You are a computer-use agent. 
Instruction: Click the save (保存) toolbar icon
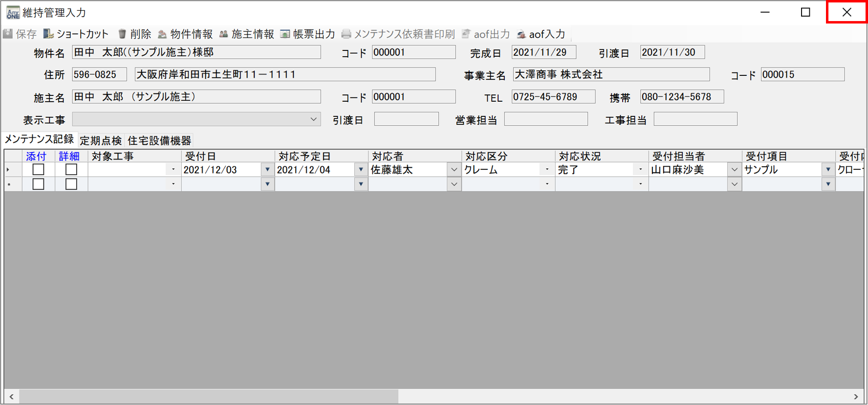[x=8, y=34]
